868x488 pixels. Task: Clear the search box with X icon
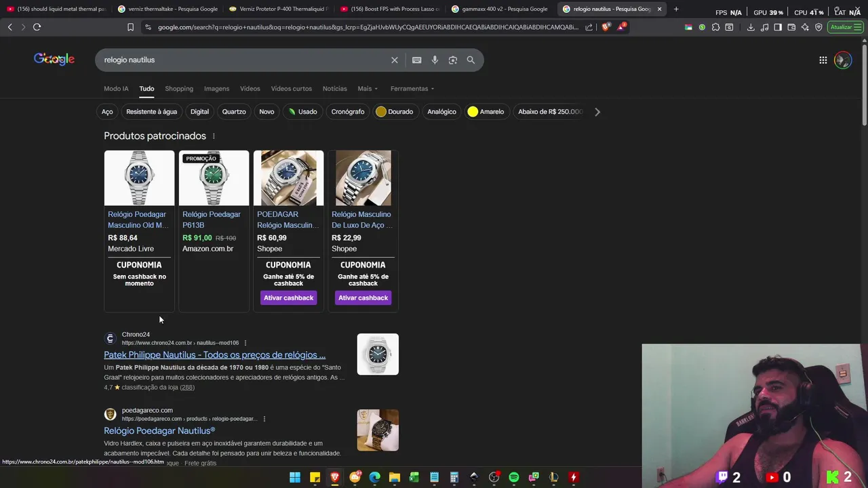394,60
